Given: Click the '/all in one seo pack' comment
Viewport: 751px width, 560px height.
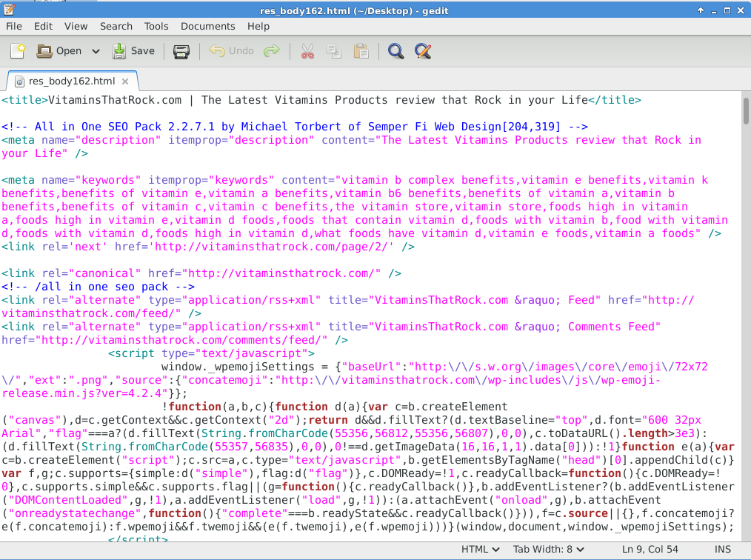Looking at the screenshot, I should click(x=99, y=287).
